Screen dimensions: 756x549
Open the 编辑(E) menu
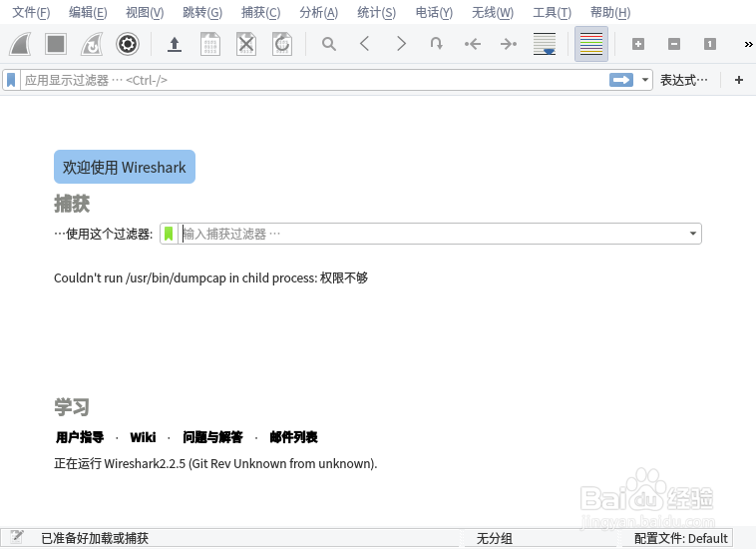(x=88, y=12)
